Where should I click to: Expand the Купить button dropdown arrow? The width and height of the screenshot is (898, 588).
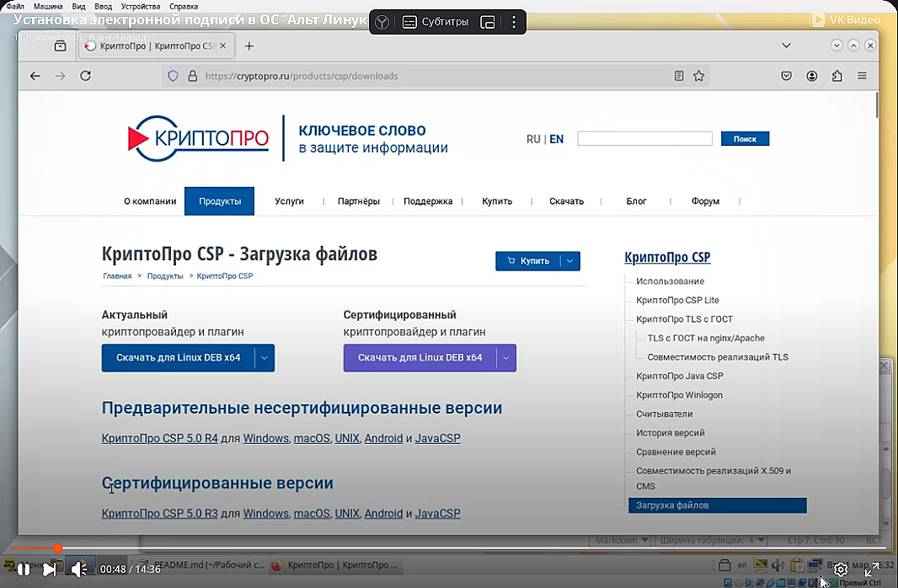[569, 261]
